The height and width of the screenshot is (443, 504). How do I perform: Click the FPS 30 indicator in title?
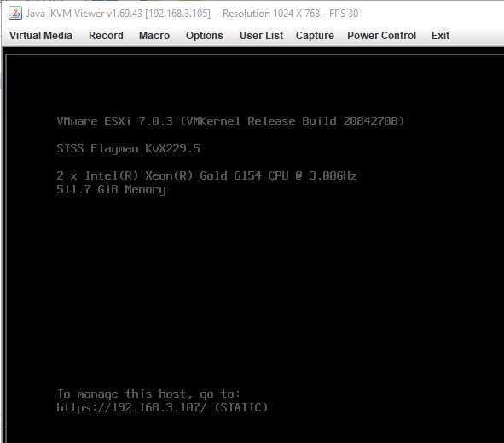[x=344, y=14]
